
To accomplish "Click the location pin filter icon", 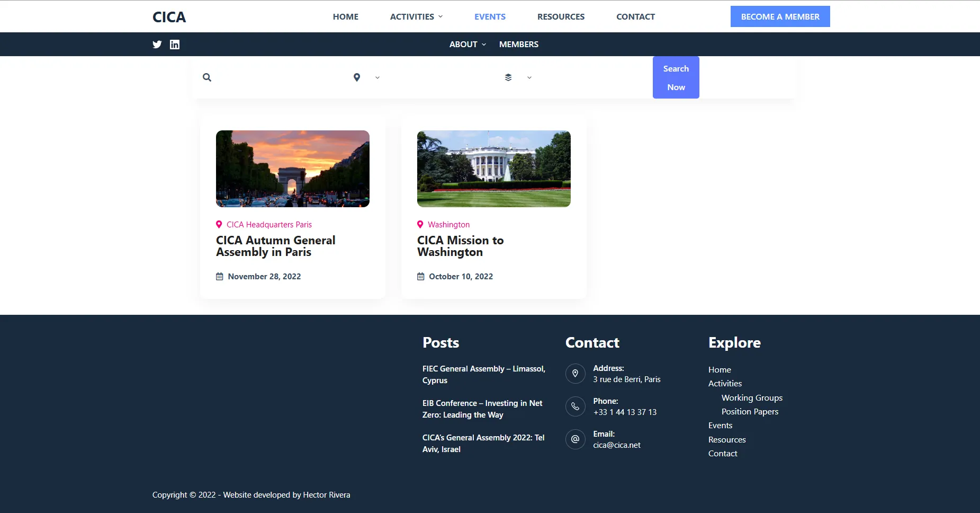I will click(357, 77).
